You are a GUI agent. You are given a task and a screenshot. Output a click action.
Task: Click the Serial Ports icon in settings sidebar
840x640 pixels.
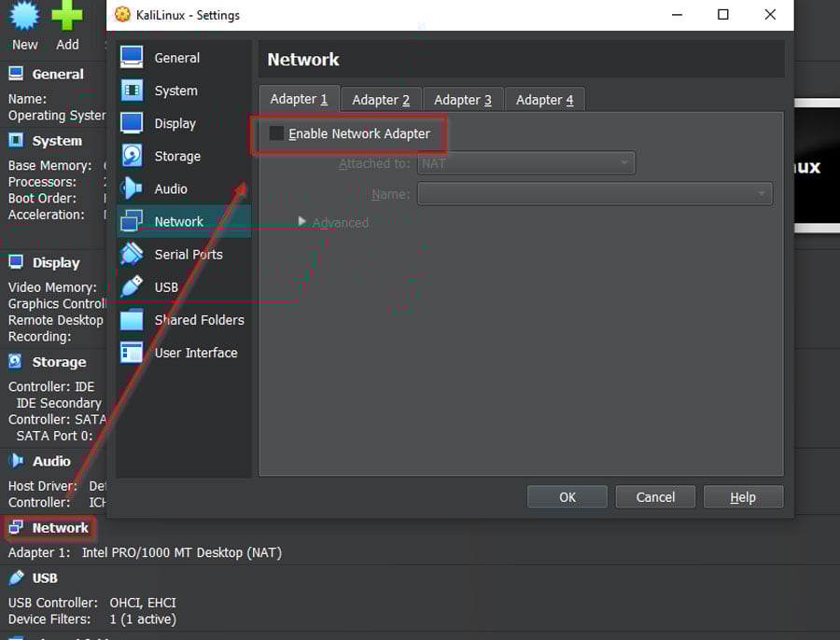coord(132,254)
